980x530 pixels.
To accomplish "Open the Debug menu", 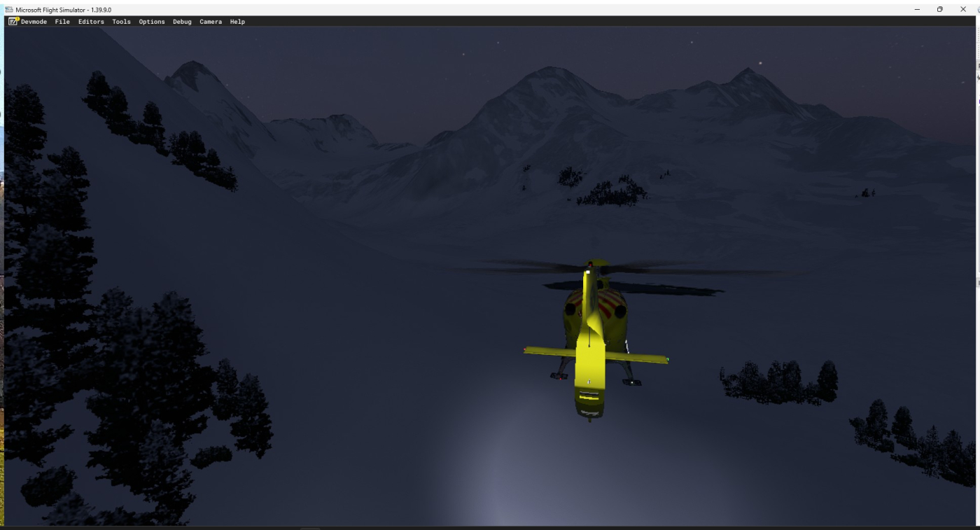I will click(182, 22).
